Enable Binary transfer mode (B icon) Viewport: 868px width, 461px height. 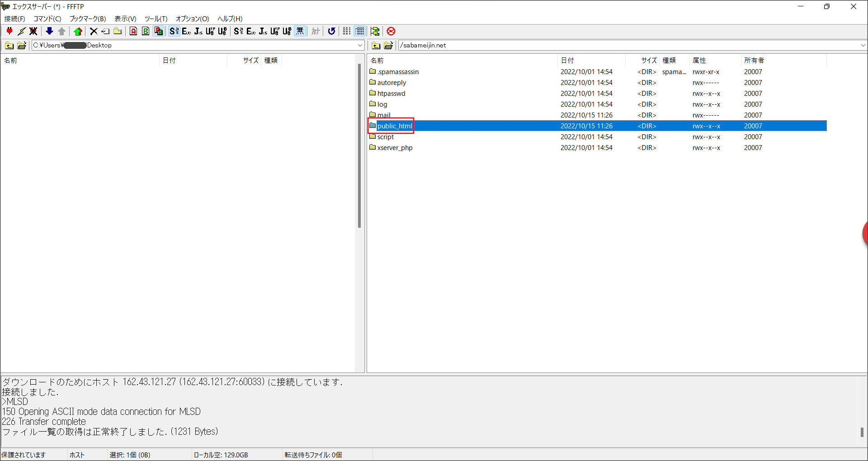pyautogui.click(x=146, y=31)
